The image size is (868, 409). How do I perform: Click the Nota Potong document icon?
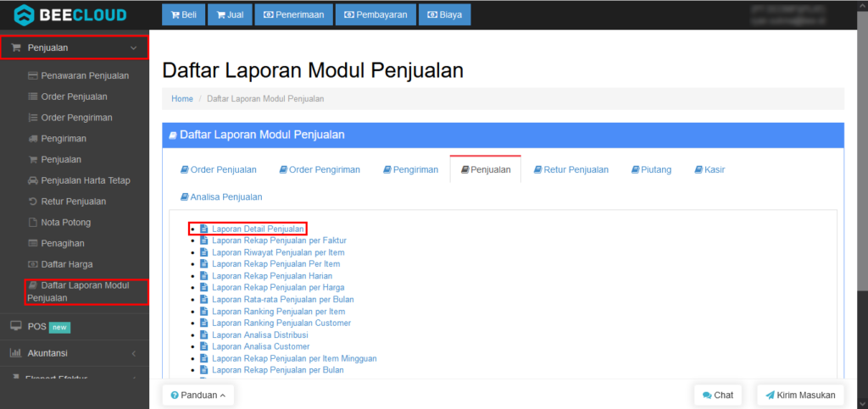tap(33, 223)
